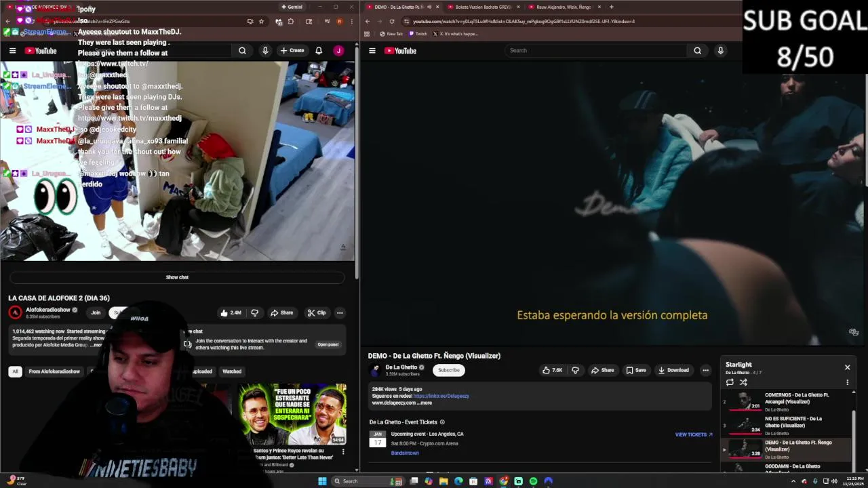Open options for Santos y Prince Royce video
Viewport: 868px width, 488px height.
(343, 451)
